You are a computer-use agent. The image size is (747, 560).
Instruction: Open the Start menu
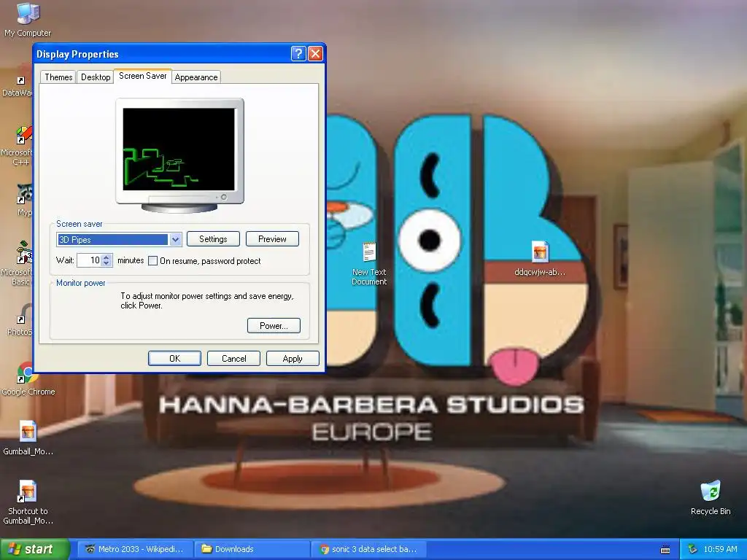34,549
